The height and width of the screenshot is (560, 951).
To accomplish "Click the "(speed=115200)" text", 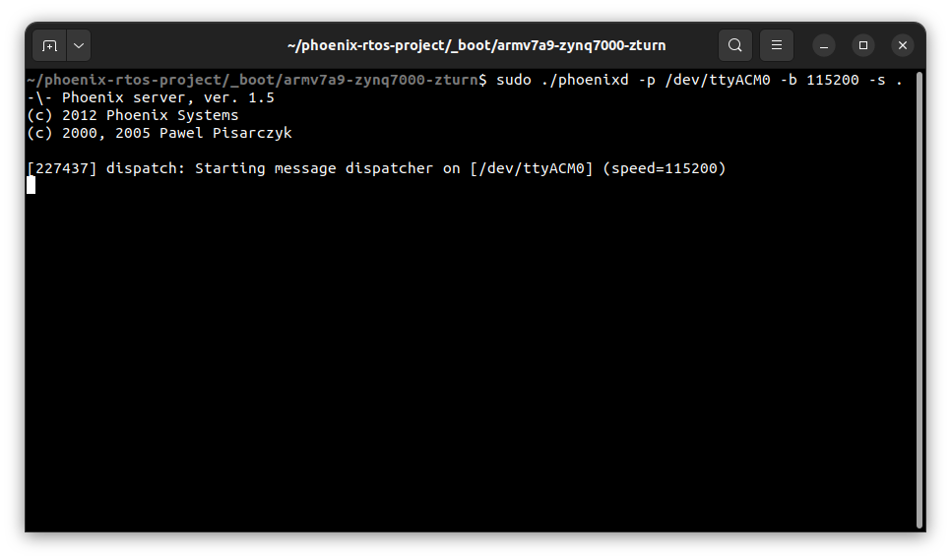I will click(665, 168).
